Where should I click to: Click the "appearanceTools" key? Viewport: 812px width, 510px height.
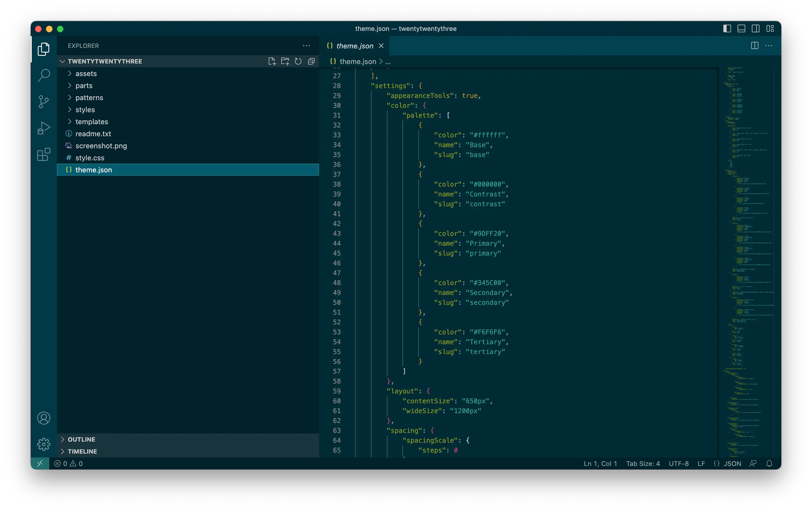click(420, 96)
